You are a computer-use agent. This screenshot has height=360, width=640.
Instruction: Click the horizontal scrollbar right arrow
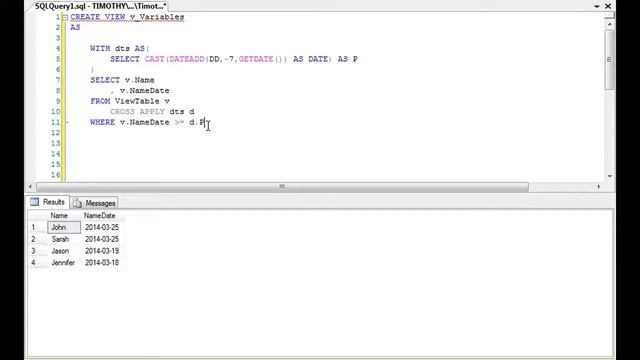tap(599, 187)
